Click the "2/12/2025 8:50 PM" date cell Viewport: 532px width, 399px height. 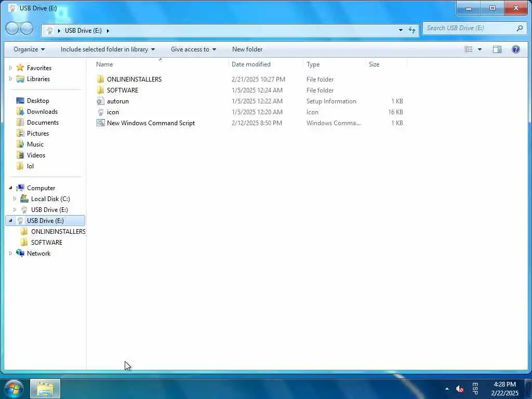click(x=257, y=123)
